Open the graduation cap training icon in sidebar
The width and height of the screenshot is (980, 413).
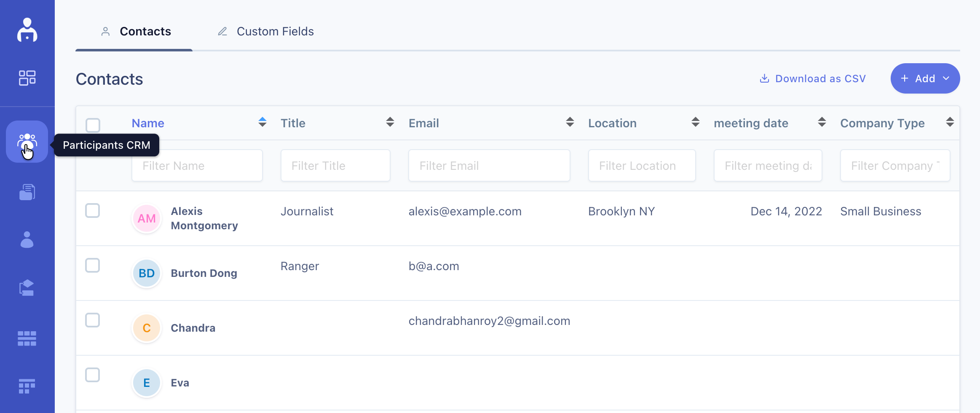click(x=27, y=287)
